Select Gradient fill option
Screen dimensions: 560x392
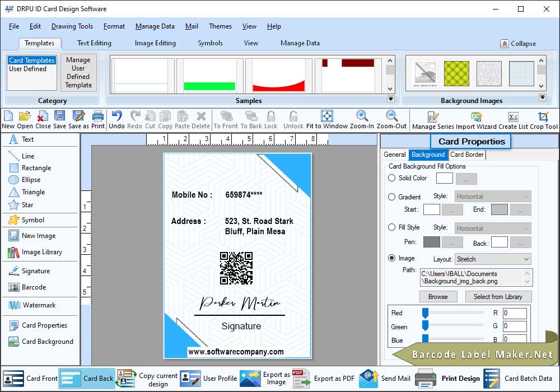click(x=392, y=197)
